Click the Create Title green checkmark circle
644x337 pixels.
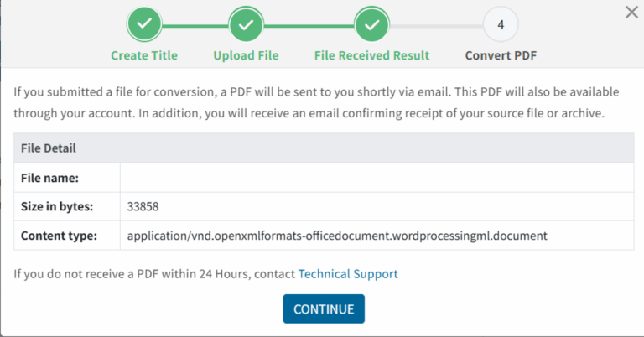point(144,25)
